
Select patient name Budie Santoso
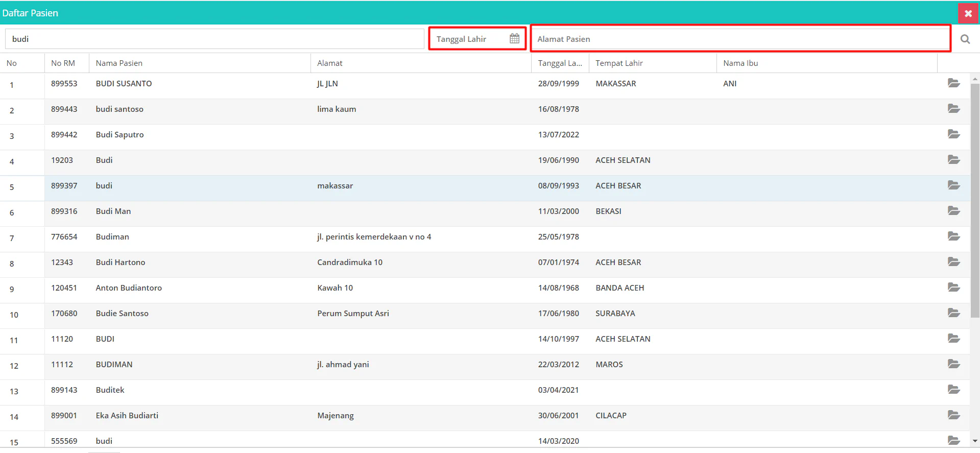click(x=122, y=313)
